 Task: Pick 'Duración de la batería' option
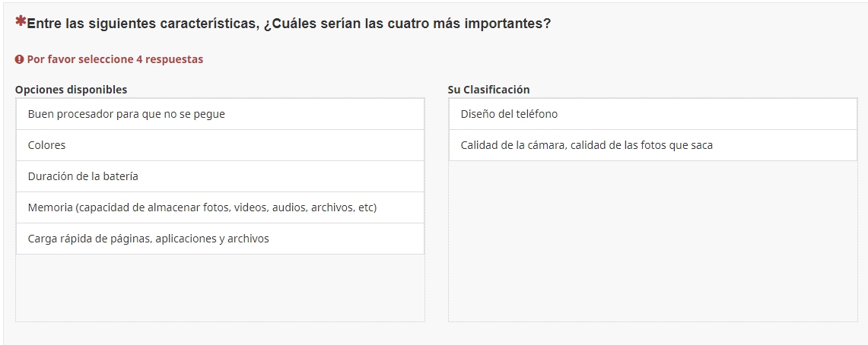point(220,176)
